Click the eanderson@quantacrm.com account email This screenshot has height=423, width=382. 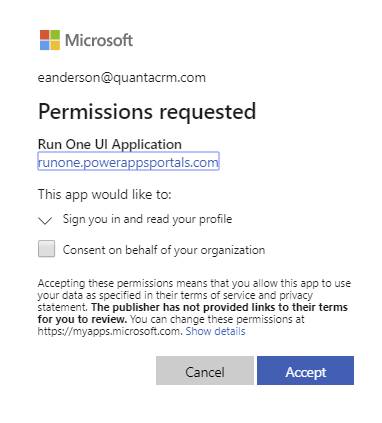[122, 78]
